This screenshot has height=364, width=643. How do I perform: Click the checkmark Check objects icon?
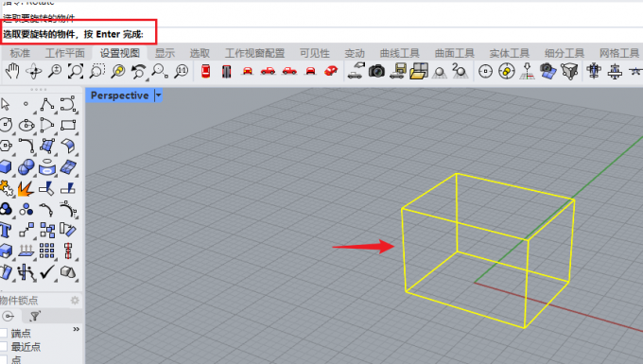pyautogui.click(x=46, y=271)
